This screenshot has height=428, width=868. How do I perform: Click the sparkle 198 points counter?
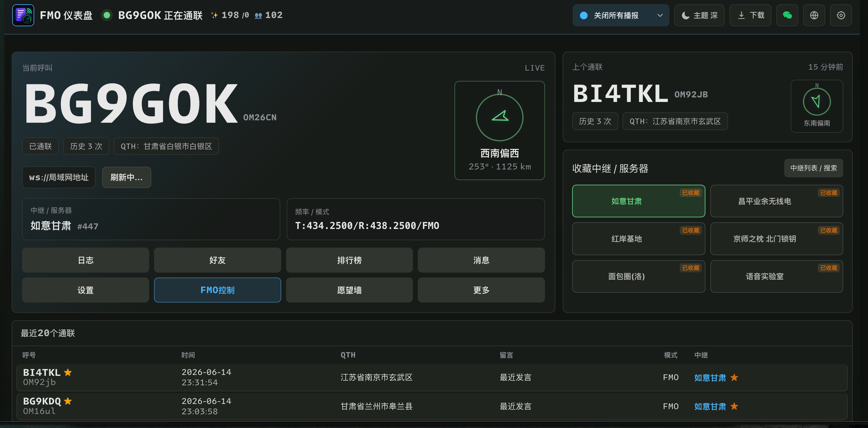(x=230, y=15)
